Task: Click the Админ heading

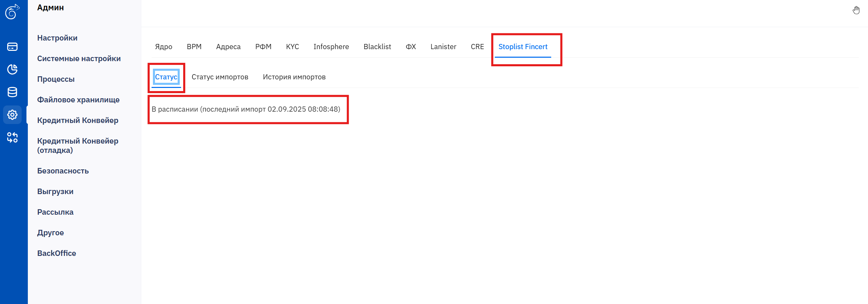Action: pyautogui.click(x=51, y=8)
